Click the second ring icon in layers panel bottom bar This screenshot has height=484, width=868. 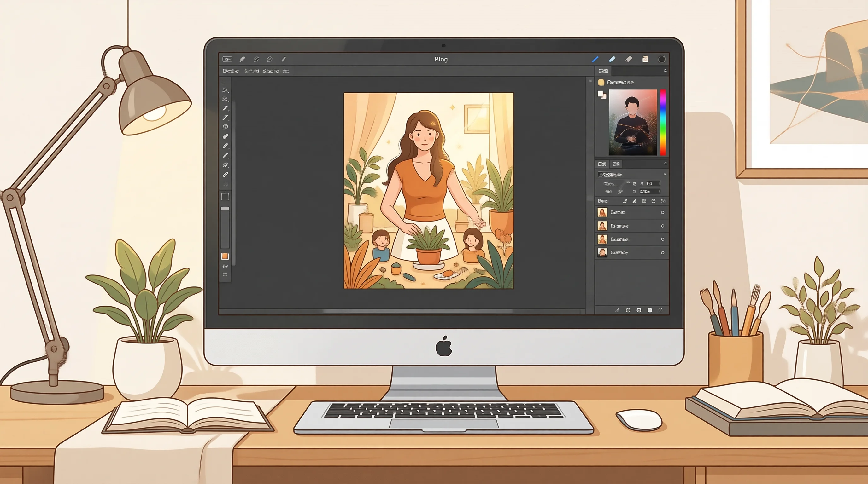639,310
